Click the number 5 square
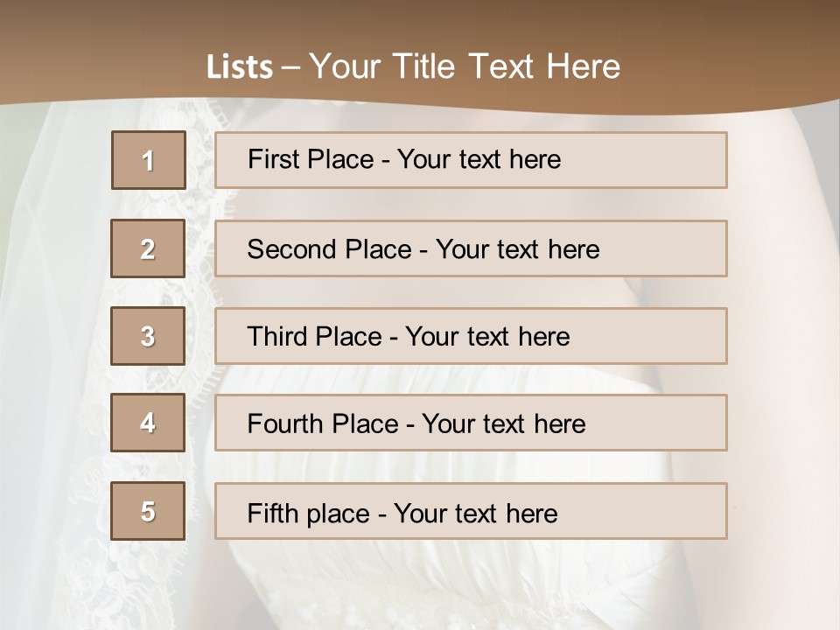The height and width of the screenshot is (630, 840). pos(148,511)
